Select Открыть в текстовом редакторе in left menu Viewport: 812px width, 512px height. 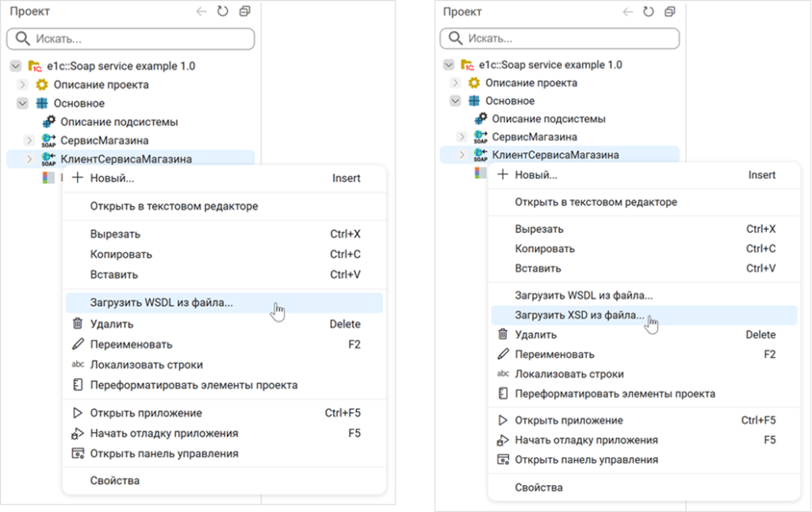[174, 206]
